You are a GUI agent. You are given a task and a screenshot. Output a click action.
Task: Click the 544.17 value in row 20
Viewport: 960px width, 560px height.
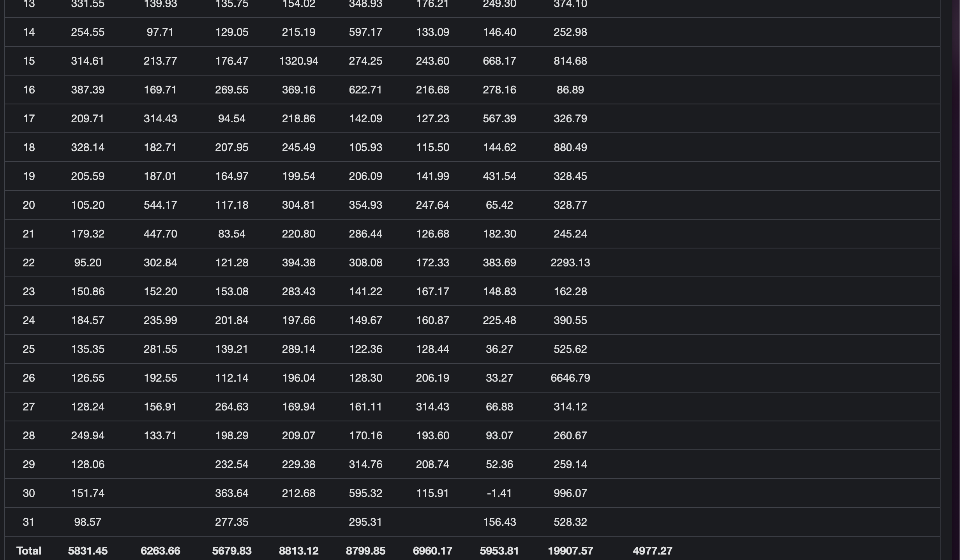pyautogui.click(x=160, y=205)
